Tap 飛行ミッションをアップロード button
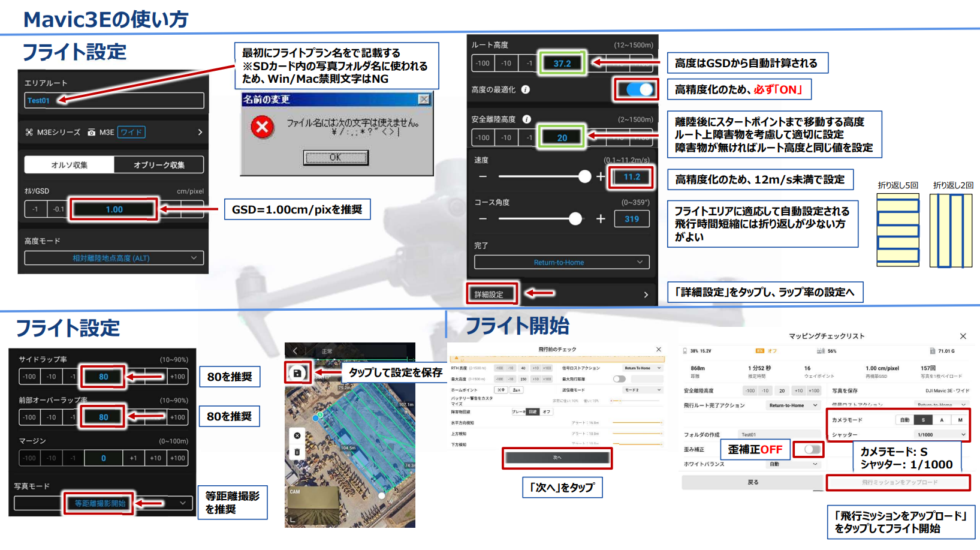Viewport: 980px width, 550px height. click(x=899, y=482)
